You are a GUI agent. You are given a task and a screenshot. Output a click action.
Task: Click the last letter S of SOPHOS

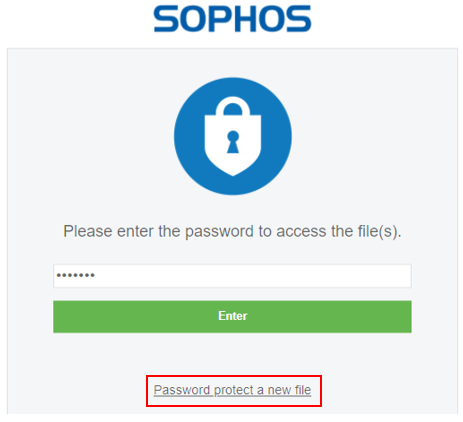(x=299, y=19)
